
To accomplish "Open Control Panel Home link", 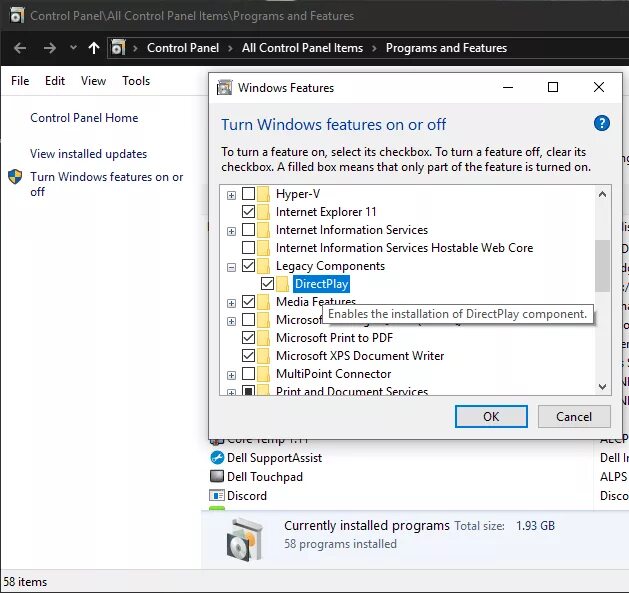I will (x=84, y=118).
